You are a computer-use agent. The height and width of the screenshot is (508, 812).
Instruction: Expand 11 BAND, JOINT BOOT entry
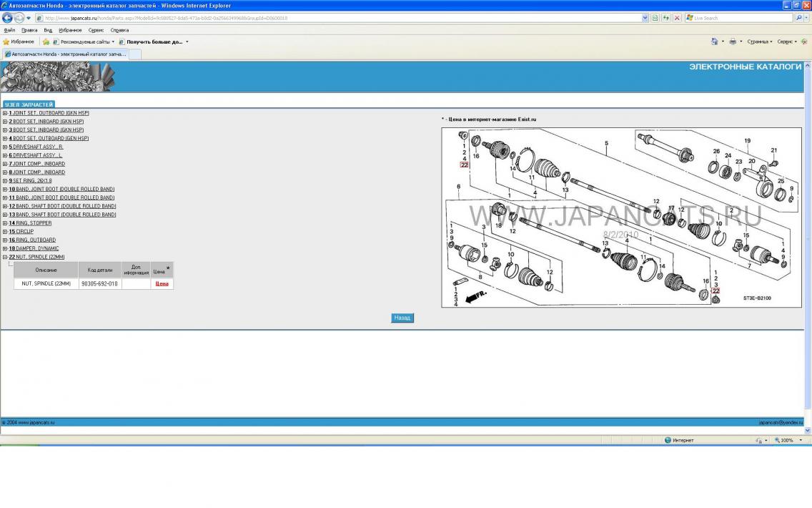point(5,197)
